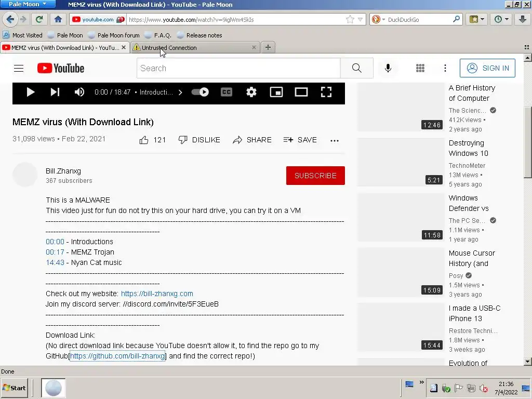Click the YouTube logo
This screenshot has width=532, height=399.
61,68
